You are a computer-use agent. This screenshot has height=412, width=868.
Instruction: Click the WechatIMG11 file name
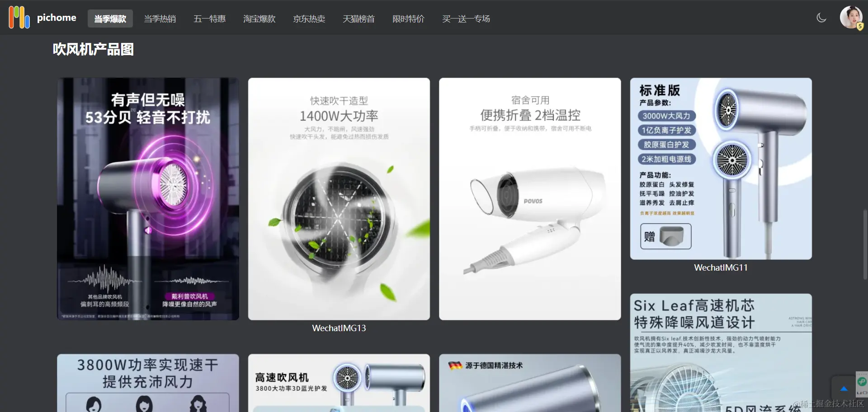[x=721, y=267]
